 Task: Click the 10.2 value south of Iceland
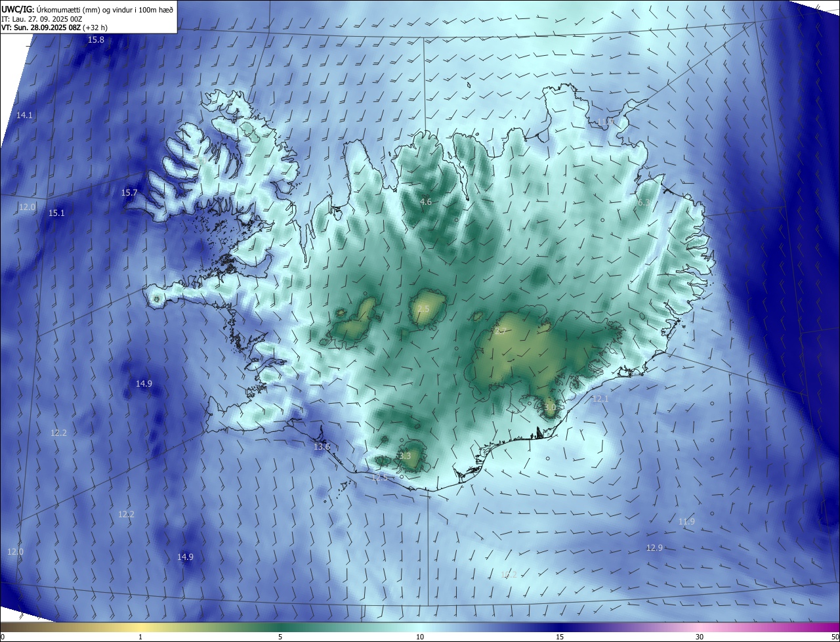point(509,574)
